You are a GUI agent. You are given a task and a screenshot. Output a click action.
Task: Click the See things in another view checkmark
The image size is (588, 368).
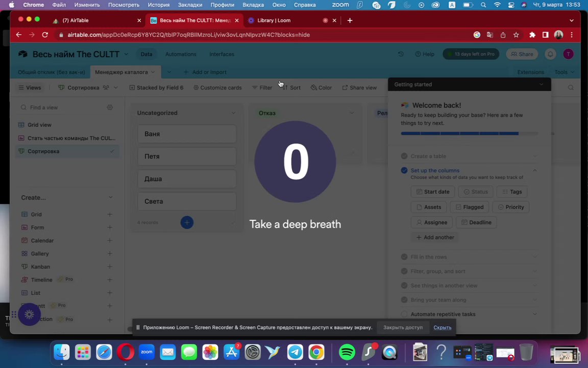404,285
